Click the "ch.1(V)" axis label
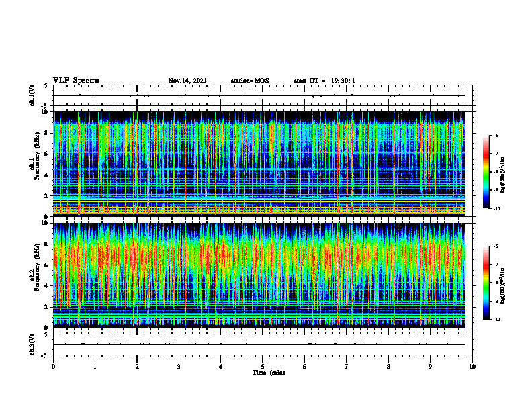The width and height of the screenshot is (532, 411). (32, 95)
